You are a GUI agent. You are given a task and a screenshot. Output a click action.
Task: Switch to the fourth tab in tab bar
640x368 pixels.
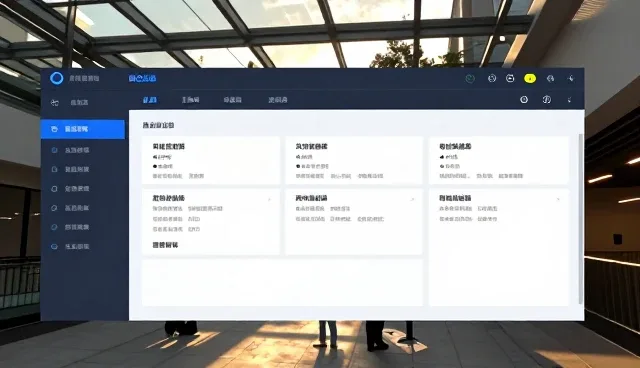click(x=278, y=100)
